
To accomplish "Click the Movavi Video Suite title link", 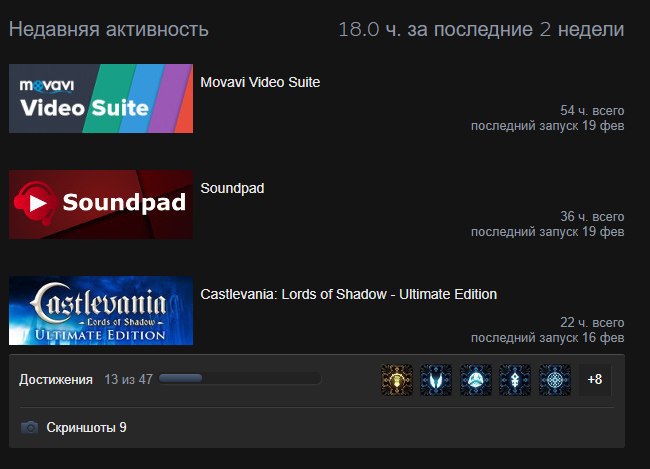I will (x=260, y=82).
